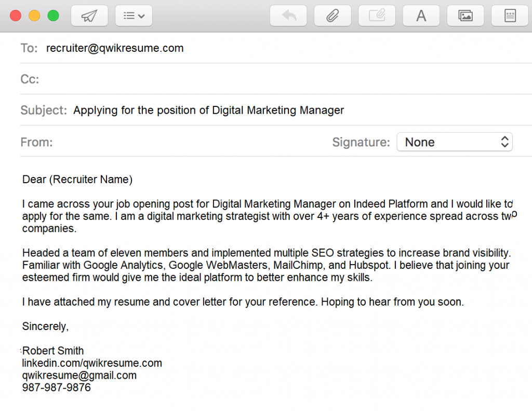Click the markup attachment icon
The image size is (532, 411).
pos(377,15)
